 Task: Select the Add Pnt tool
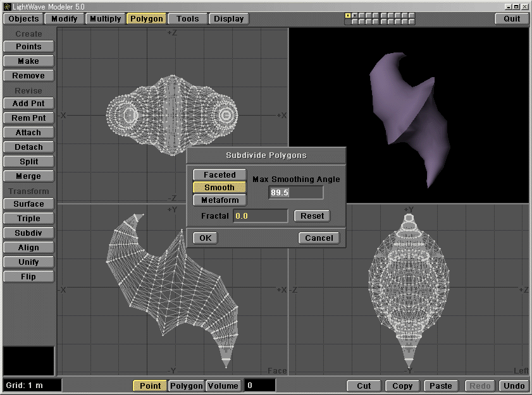(28, 103)
